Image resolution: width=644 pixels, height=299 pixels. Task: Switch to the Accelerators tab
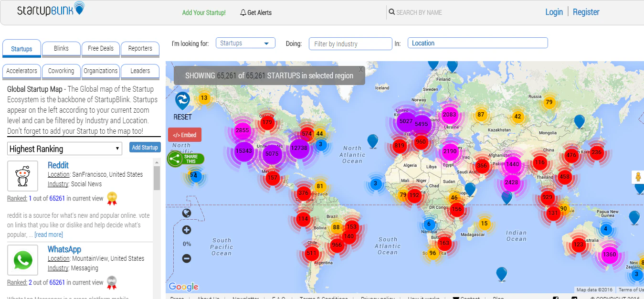point(21,71)
